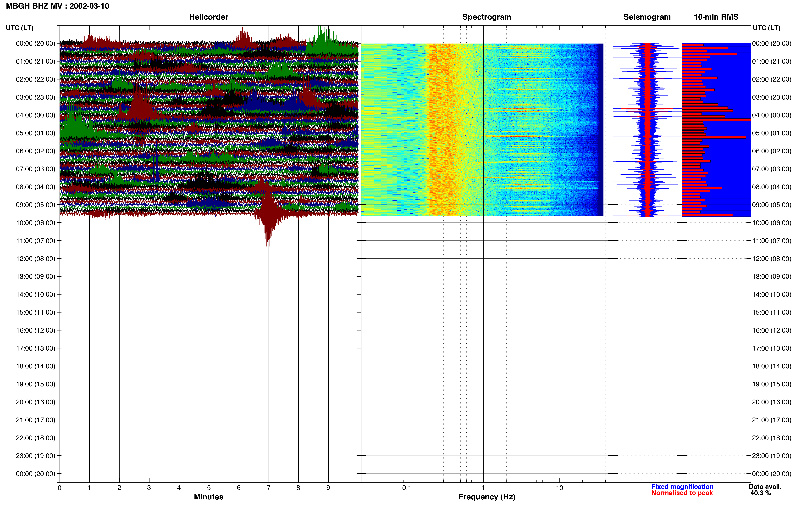
Task: Click 20:00 (16:00) on the RMS time axis
Action: [772, 402]
